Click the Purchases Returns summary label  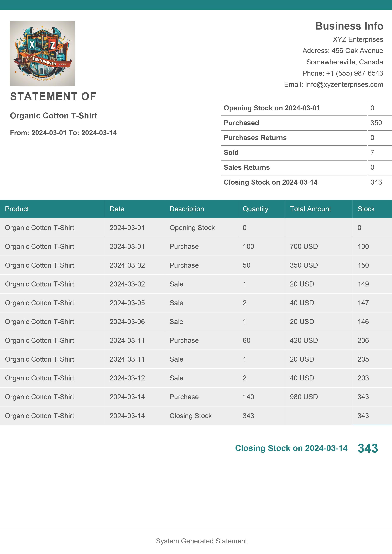click(x=255, y=138)
